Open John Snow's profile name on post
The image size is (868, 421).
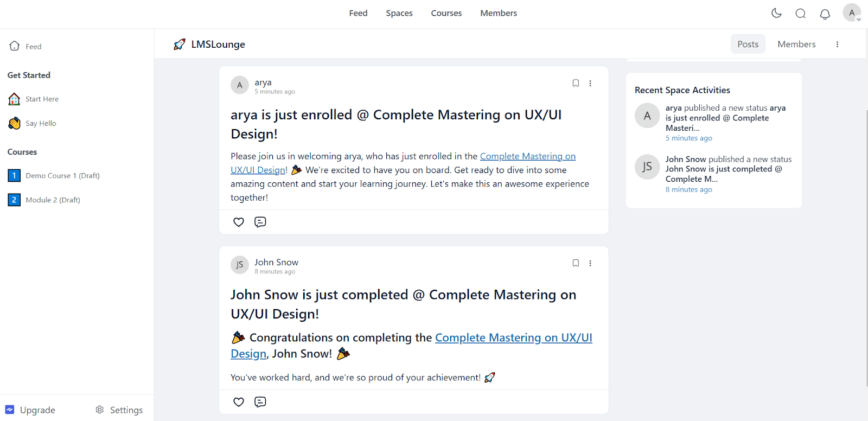[x=277, y=262]
